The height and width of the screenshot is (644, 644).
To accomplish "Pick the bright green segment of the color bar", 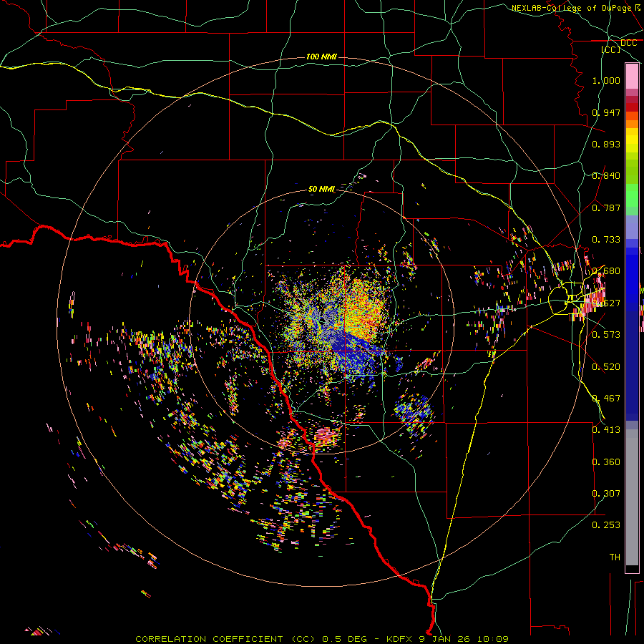I will click(x=632, y=195).
